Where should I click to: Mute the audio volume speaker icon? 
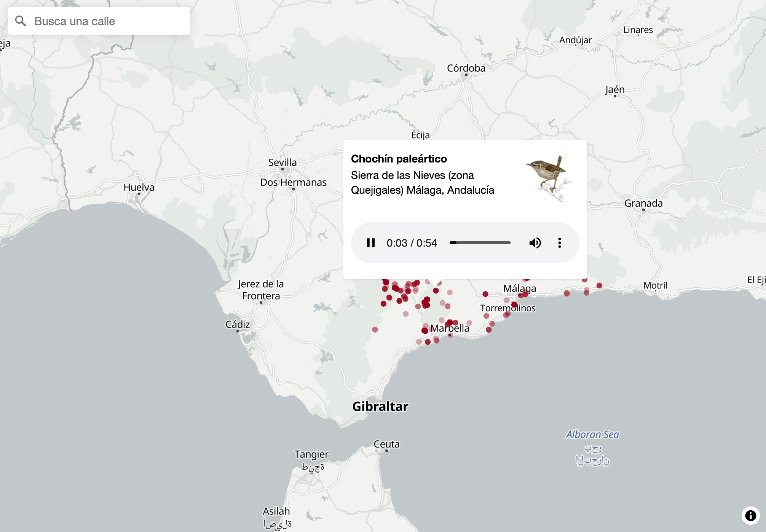(535, 243)
